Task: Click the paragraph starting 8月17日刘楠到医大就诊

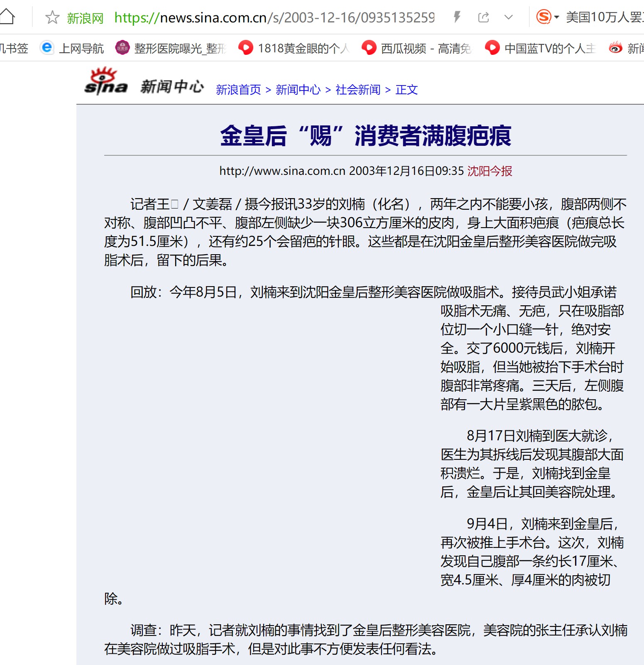Action: (532, 464)
